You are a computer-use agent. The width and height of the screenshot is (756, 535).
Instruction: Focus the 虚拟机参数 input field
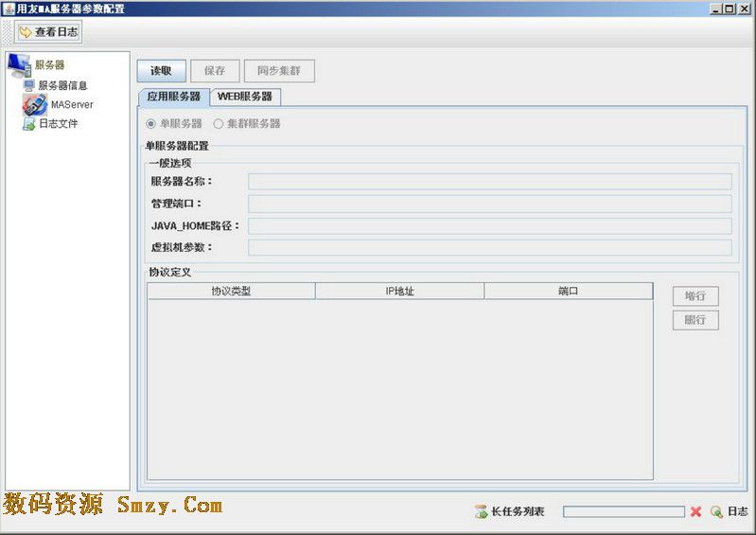[x=490, y=247]
